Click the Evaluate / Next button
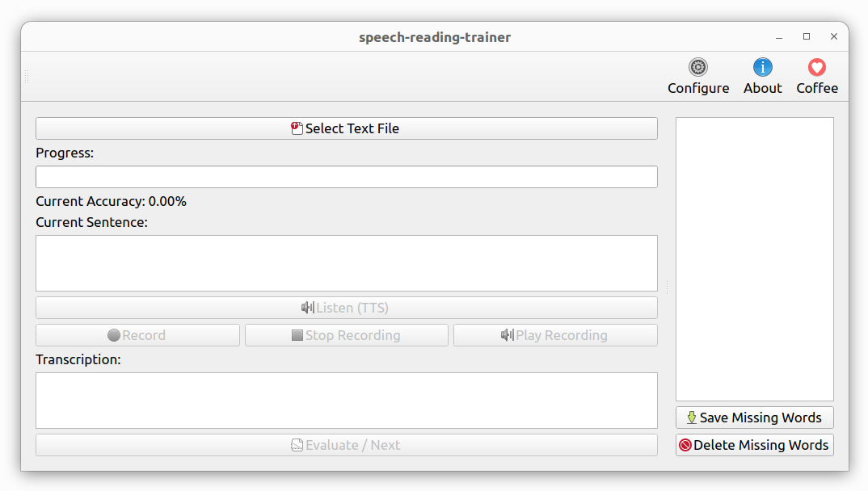The width and height of the screenshot is (868, 491). click(x=347, y=445)
